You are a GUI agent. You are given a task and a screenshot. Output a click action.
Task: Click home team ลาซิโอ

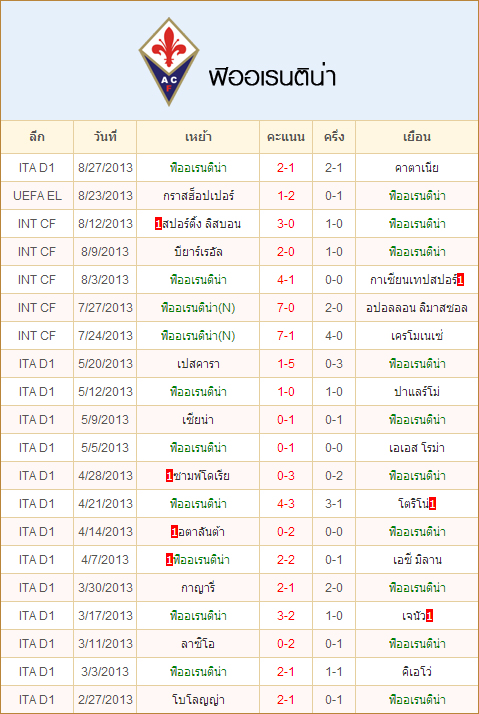click(198, 644)
